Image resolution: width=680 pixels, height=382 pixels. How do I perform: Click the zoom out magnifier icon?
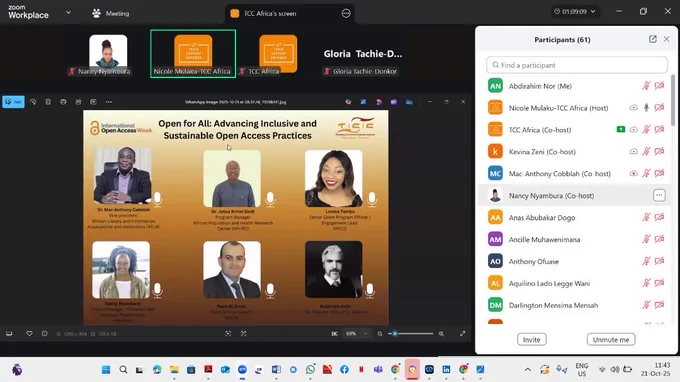(x=380, y=333)
